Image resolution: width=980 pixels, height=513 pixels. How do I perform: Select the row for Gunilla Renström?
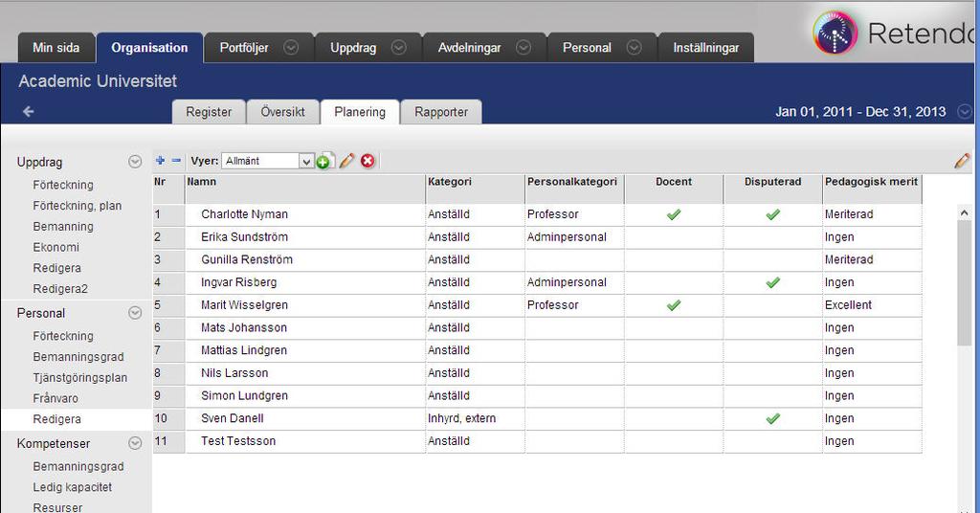point(538,260)
